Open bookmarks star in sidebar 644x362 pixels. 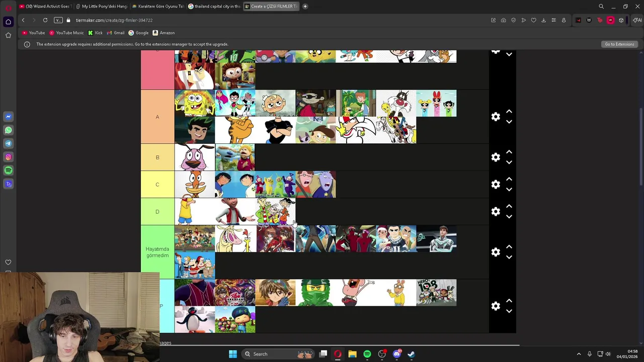tap(8, 35)
